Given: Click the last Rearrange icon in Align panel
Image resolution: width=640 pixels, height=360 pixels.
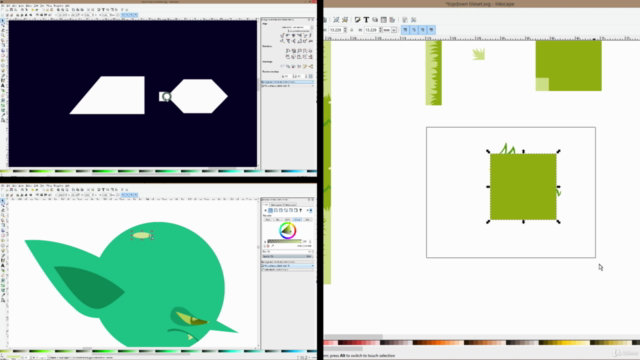Looking at the screenshot, I should 311,66.
